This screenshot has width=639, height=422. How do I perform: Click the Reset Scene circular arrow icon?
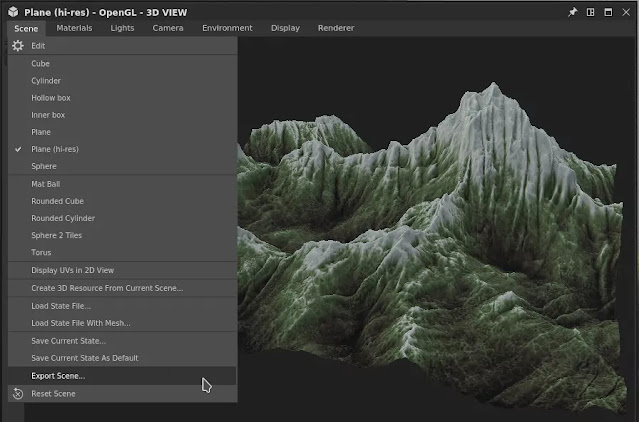(18, 393)
